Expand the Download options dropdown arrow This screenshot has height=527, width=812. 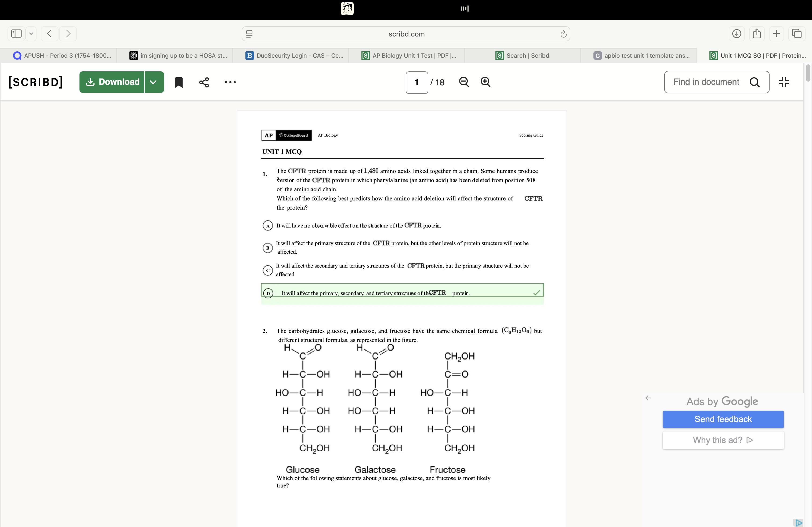coord(154,82)
